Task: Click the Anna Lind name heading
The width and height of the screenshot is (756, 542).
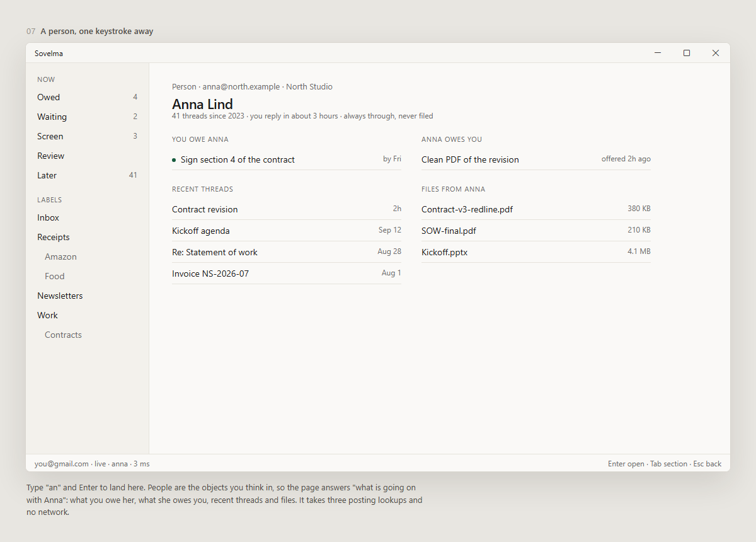Action: [x=202, y=104]
